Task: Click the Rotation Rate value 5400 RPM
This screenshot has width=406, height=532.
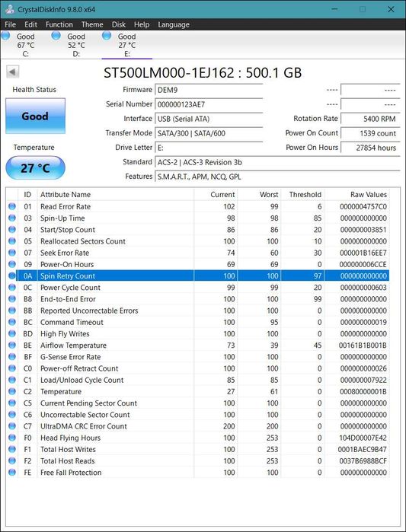Action: (370, 119)
